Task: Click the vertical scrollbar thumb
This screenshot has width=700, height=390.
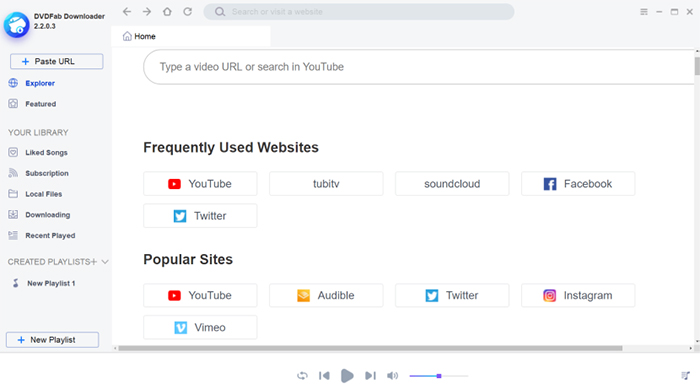Action: [x=697, y=66]
